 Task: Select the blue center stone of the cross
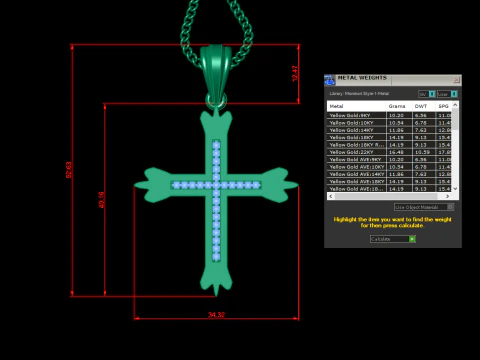pyautogui.click(x=216, y=185)
